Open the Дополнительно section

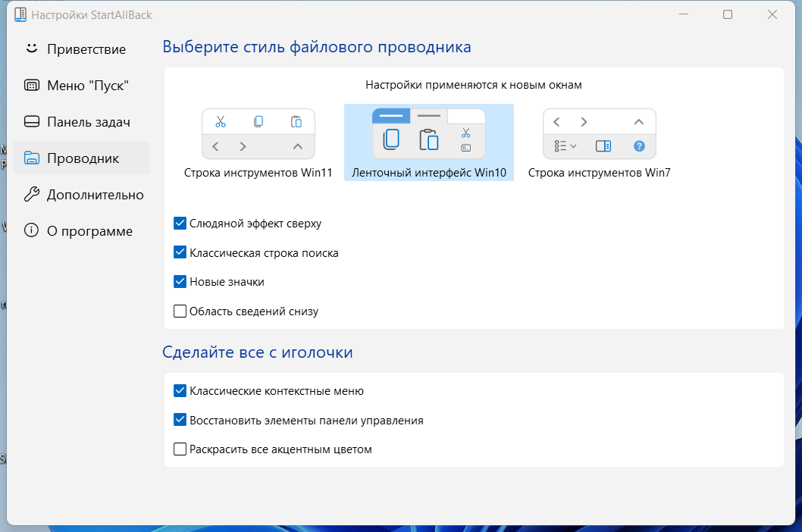[81, 194]
